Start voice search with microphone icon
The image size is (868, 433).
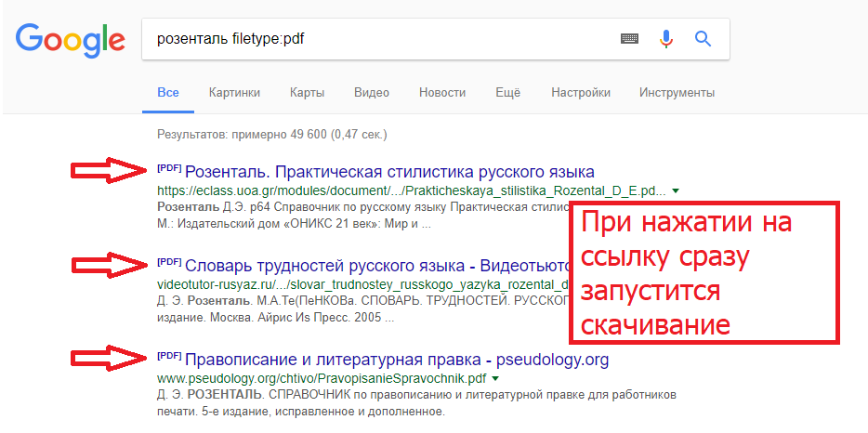click(x=666, y=39)
